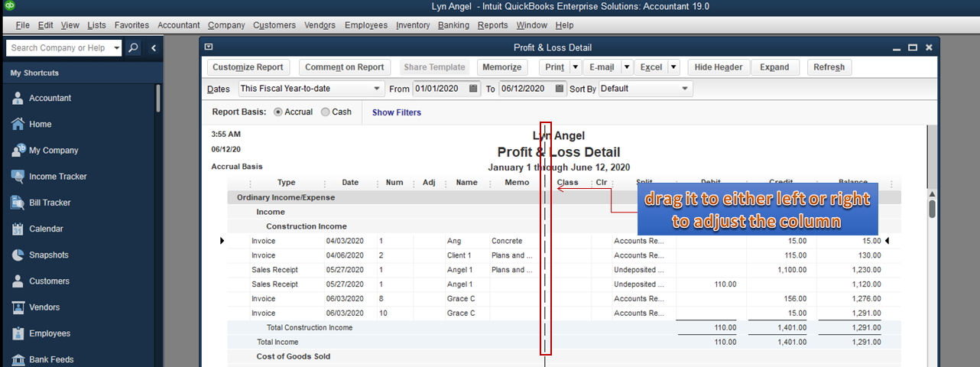
Task: Click the report vertical scrollbar thumb
Action: [x=932, y=208]
